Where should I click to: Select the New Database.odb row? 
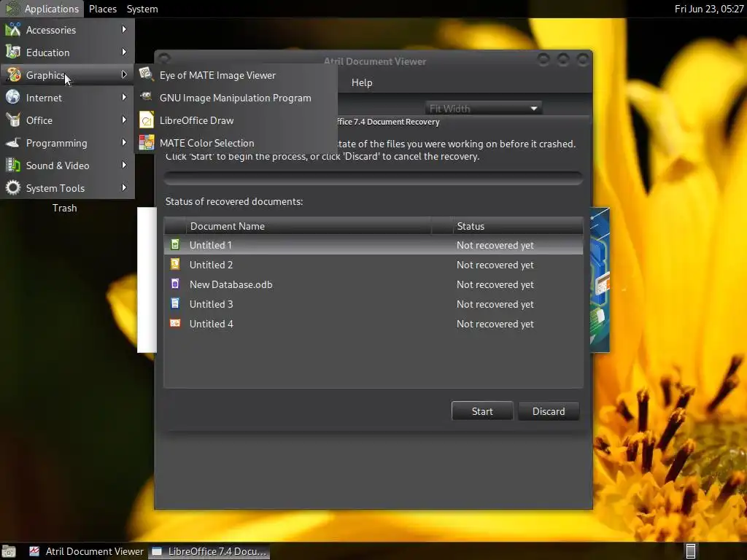point(373,284)
